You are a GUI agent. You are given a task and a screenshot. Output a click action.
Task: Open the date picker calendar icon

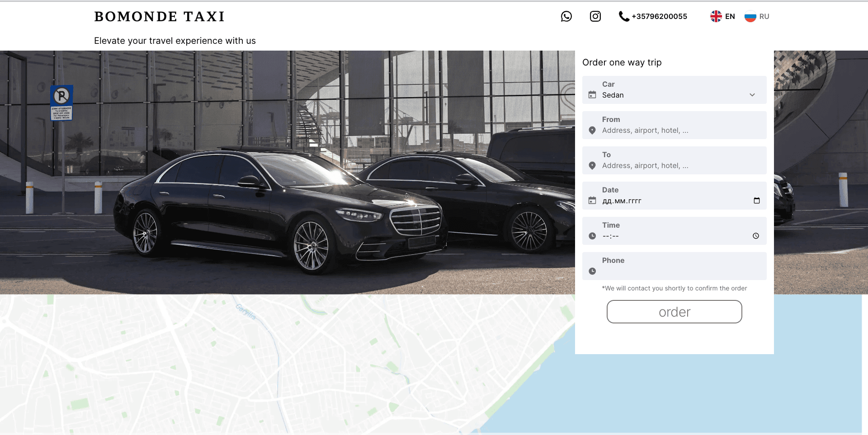coord(756,201)
